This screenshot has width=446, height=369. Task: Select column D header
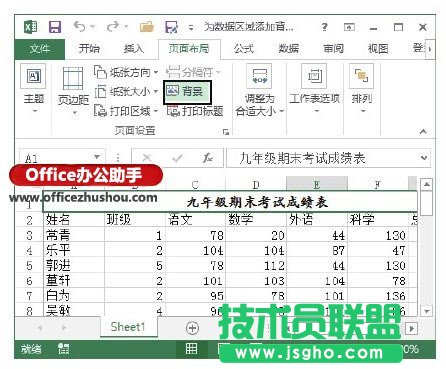click(x=256, y=184)
